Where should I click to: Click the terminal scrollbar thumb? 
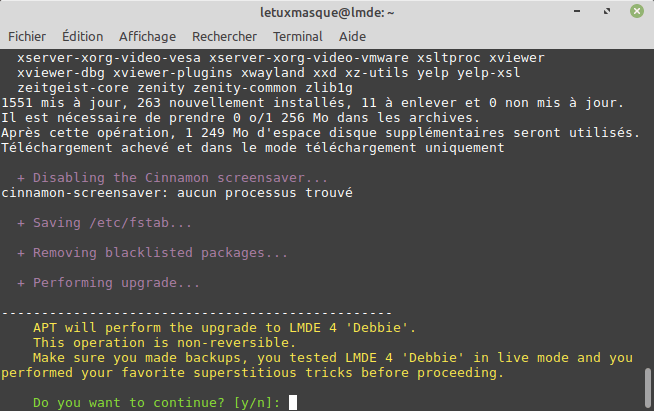(647, 389)
